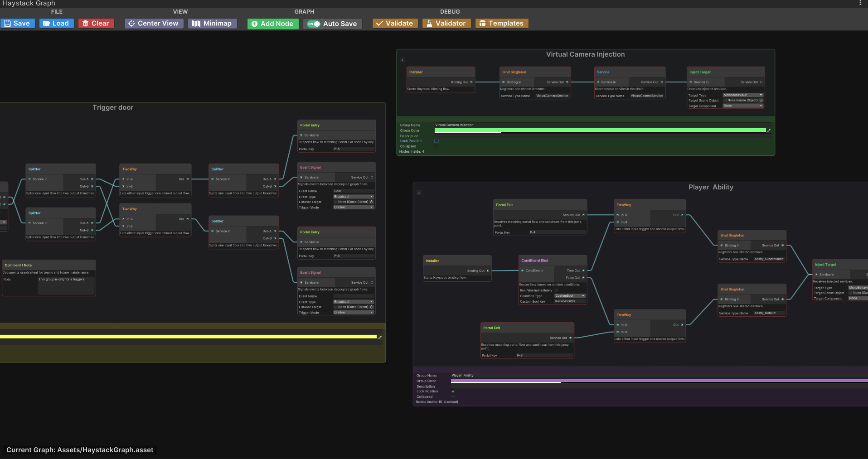Click eyedropper beside Virtual Camera Injection color

click(x=769, y=130)
